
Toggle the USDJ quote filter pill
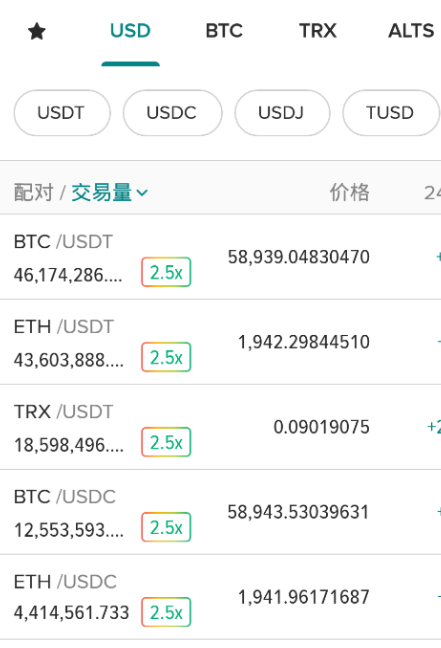click(x=282, y=113)
